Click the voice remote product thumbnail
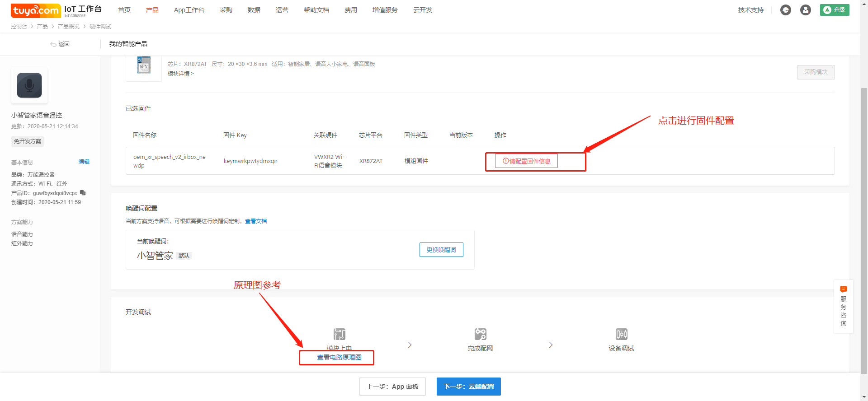Screen dimensions: 868x401 click(29, 85)
